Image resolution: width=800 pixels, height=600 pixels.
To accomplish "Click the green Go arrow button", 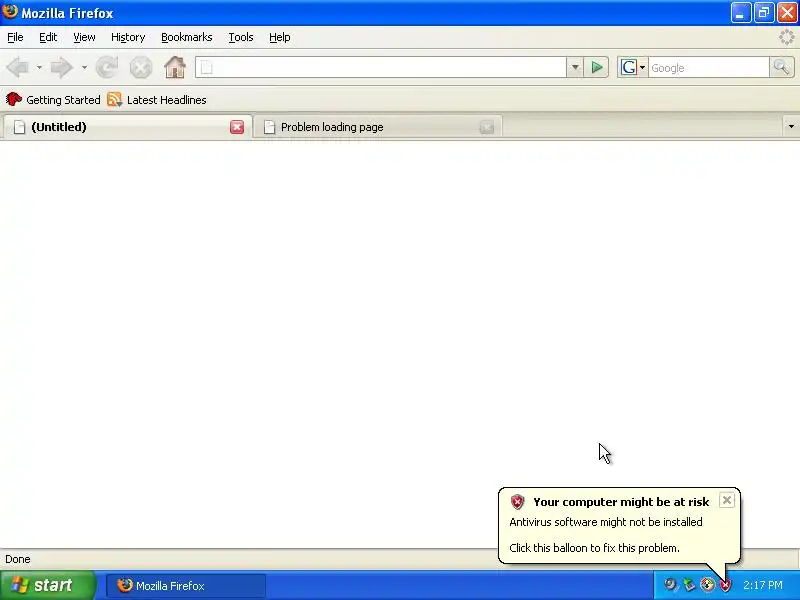I will click(596, 67).
